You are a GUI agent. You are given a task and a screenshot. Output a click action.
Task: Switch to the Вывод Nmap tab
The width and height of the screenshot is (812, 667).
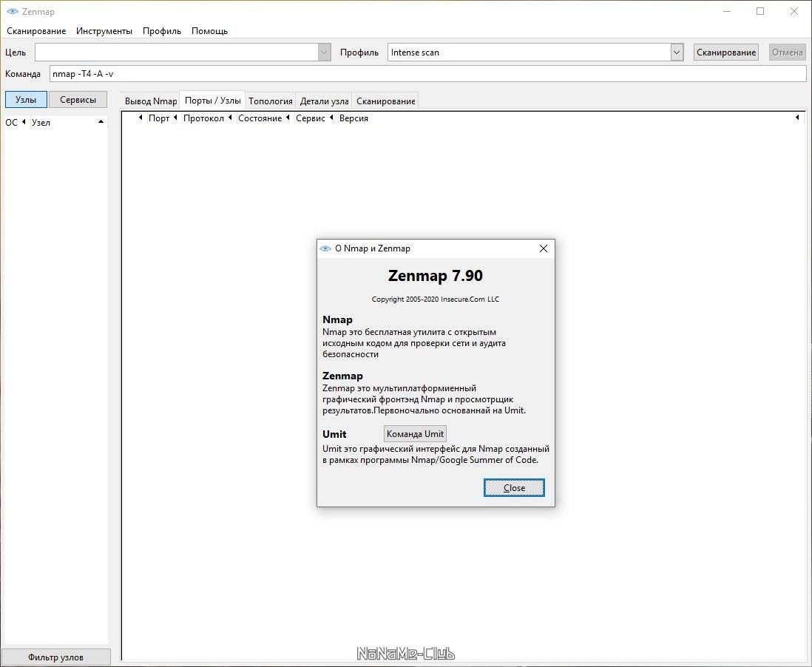[151, 101]
